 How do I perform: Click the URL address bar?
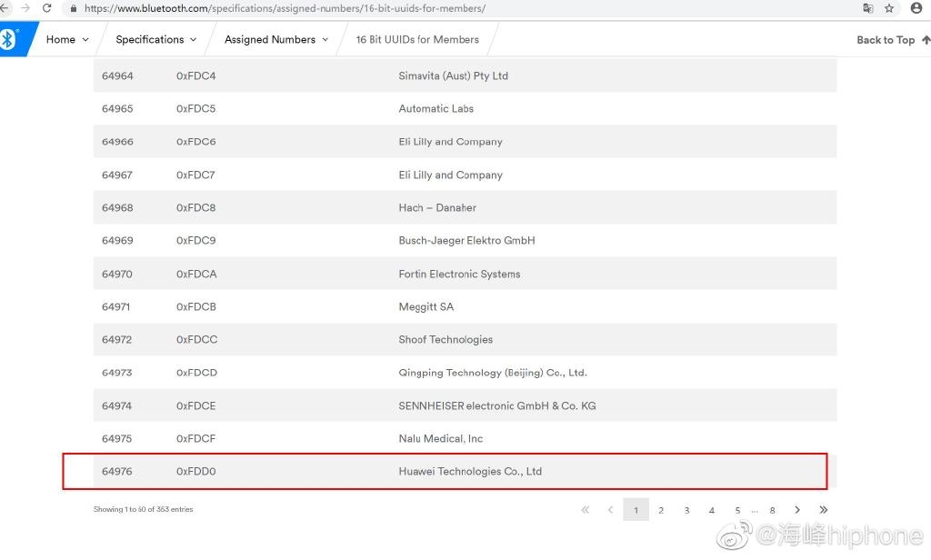click(x=364, y=8)
